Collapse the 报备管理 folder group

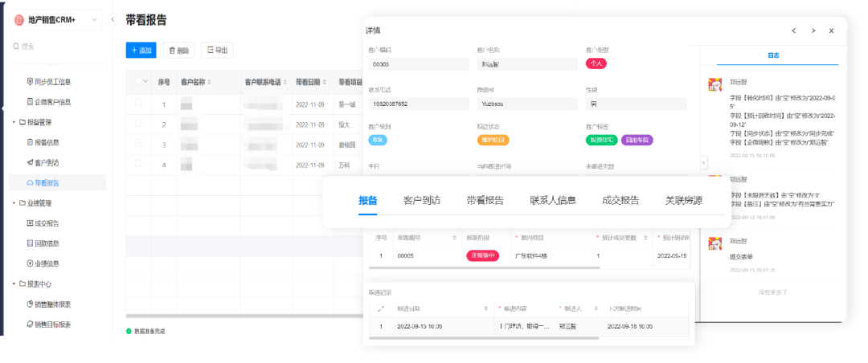14,122
